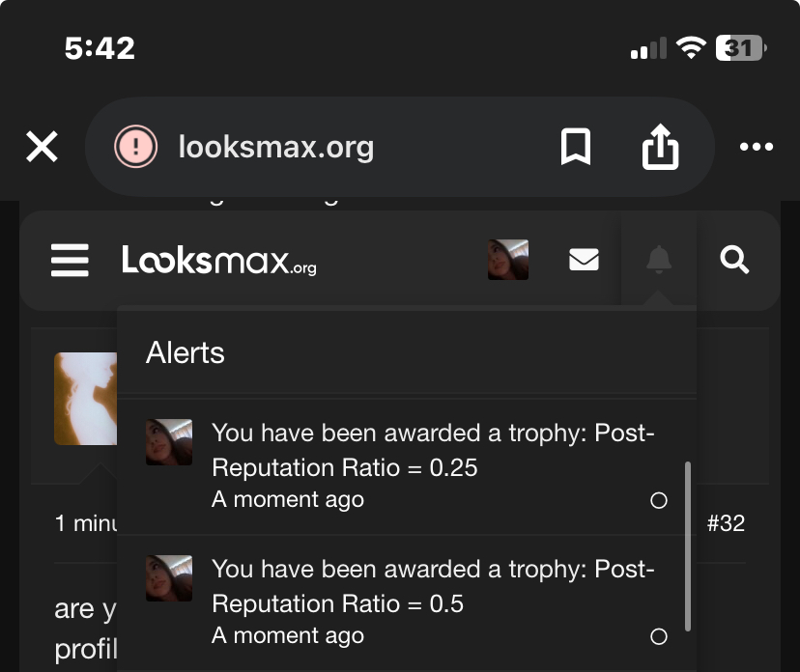
Task: Close the in-app browser with the X
Action: [42, 147]
